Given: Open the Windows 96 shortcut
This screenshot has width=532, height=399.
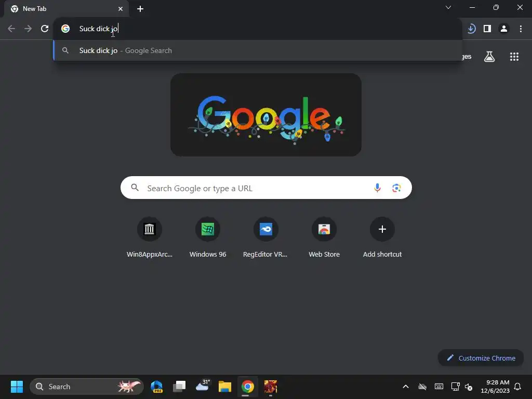Looking at the screenshot, I should coord(208,237).
